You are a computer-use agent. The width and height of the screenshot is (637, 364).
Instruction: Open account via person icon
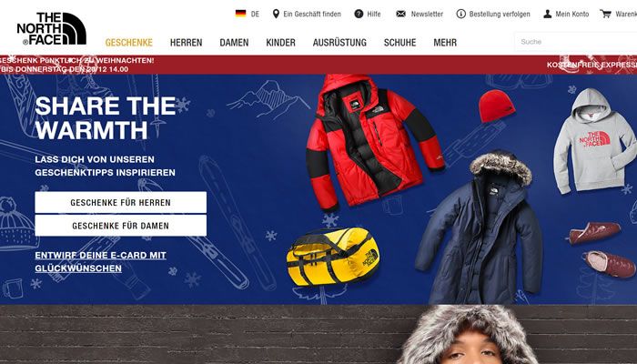(547, 14)
